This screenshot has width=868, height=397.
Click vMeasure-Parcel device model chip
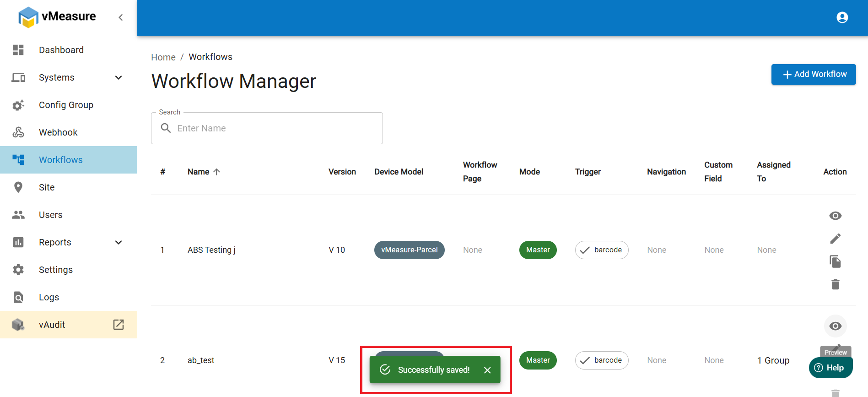[410, 250]
